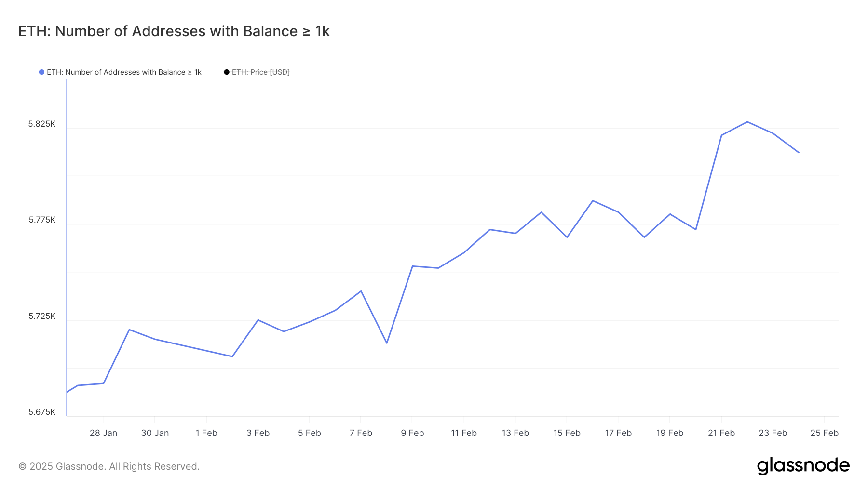The image size is (868, 488).
Task: Click the 28 Jan x-axis label
Action: coord(103,433)
